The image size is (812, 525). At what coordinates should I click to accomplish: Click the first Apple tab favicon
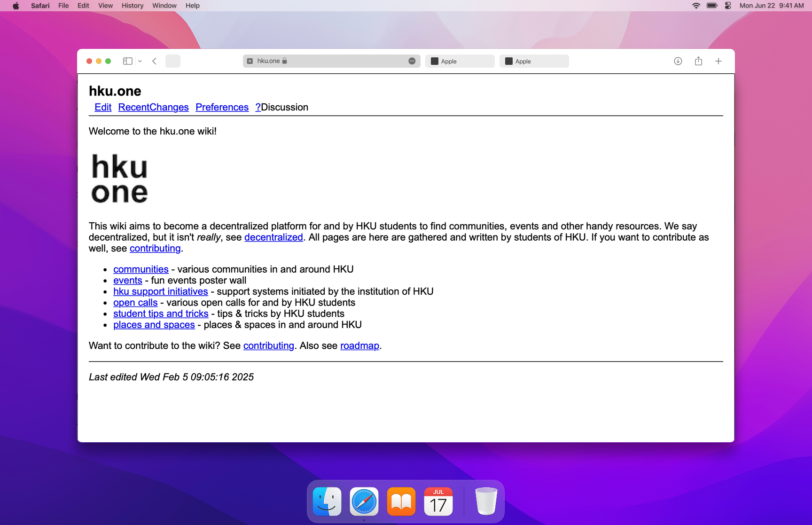click(435, 61)
